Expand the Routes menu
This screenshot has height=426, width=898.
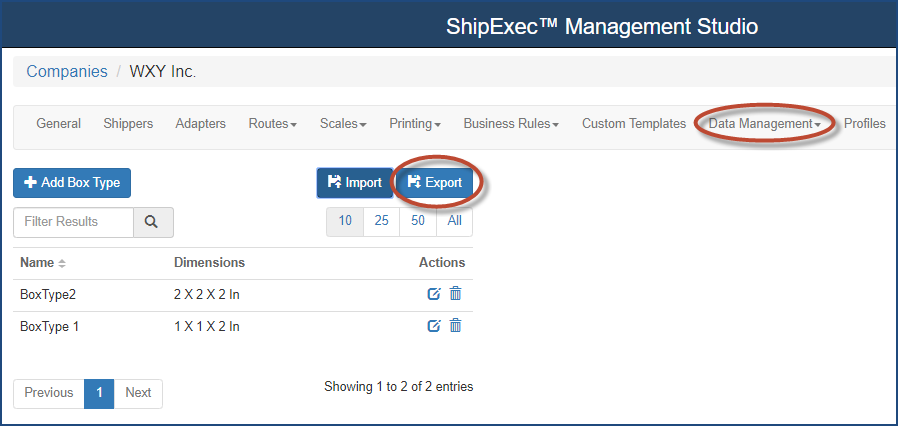point(272,124)
